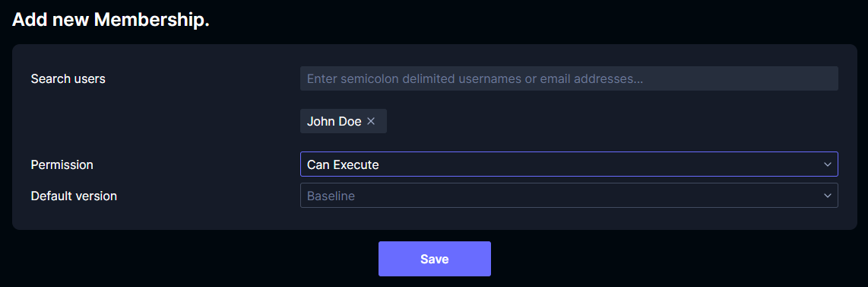Image resolution: width=868 pixels, height=287 pixels.
Task: Select the 'Can Execute' value text
Action: tap(343, 164)
